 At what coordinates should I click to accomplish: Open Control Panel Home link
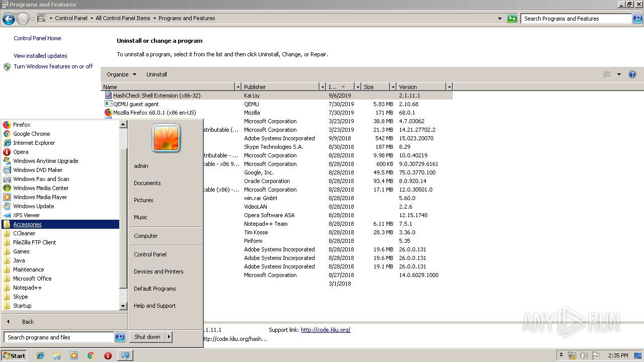pyautogui.click(x=37, y=38)
